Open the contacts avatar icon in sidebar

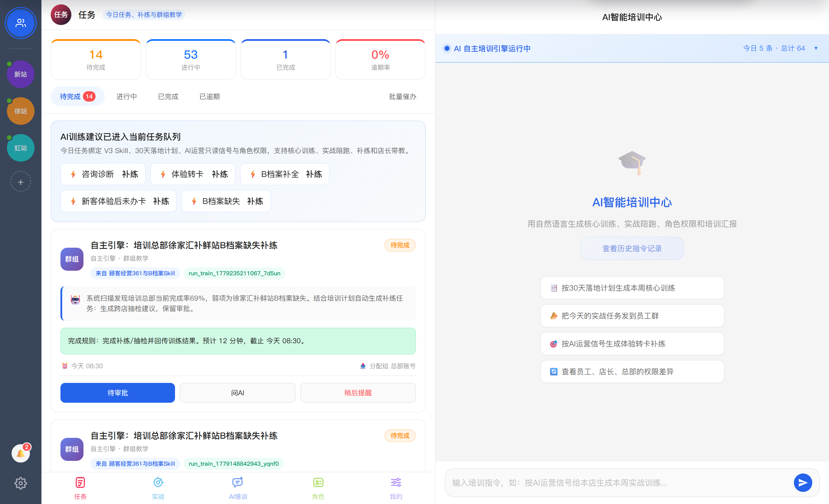click(20, 23)
